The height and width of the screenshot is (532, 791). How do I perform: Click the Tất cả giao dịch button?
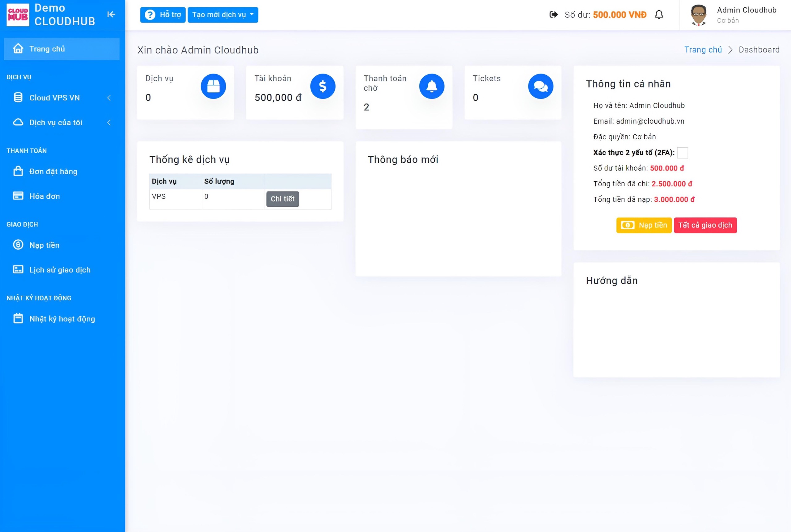[x=705, y=225]
